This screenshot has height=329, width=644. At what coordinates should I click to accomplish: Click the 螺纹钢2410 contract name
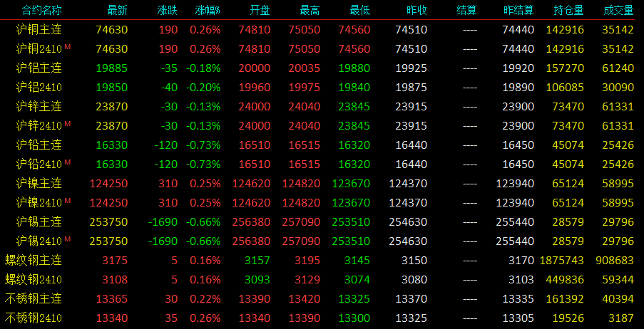click(34, 280)
